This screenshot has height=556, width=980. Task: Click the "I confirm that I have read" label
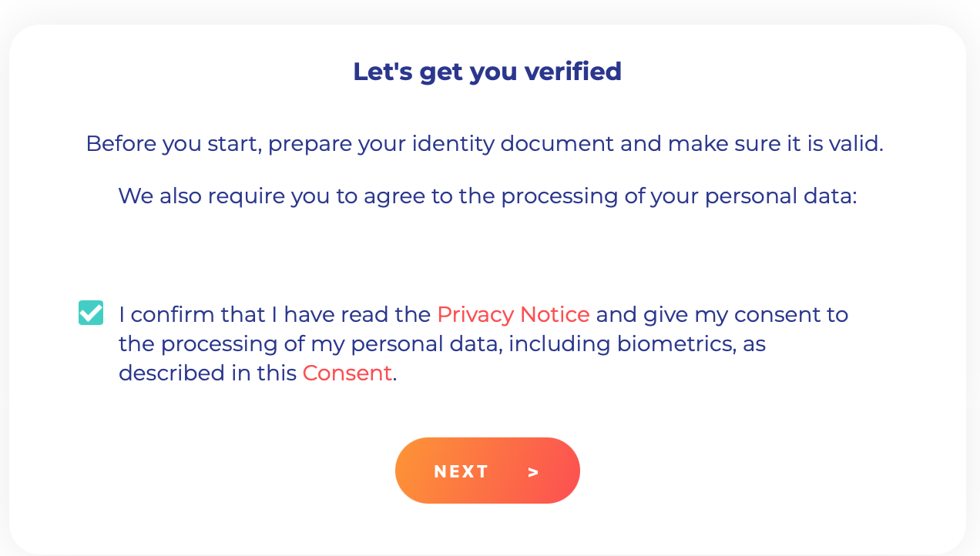pos(274,315)
